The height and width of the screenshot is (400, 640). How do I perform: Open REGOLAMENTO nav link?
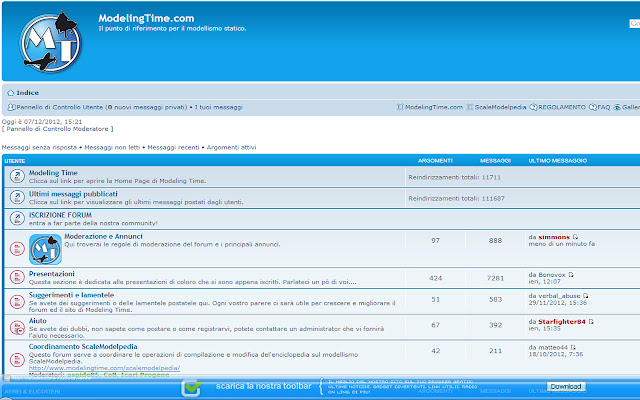(562, 107)
